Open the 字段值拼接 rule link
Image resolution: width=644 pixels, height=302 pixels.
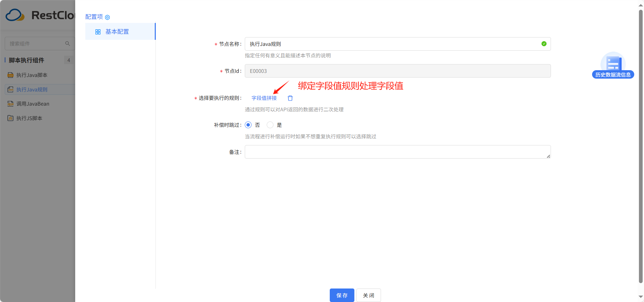[264, 98]
